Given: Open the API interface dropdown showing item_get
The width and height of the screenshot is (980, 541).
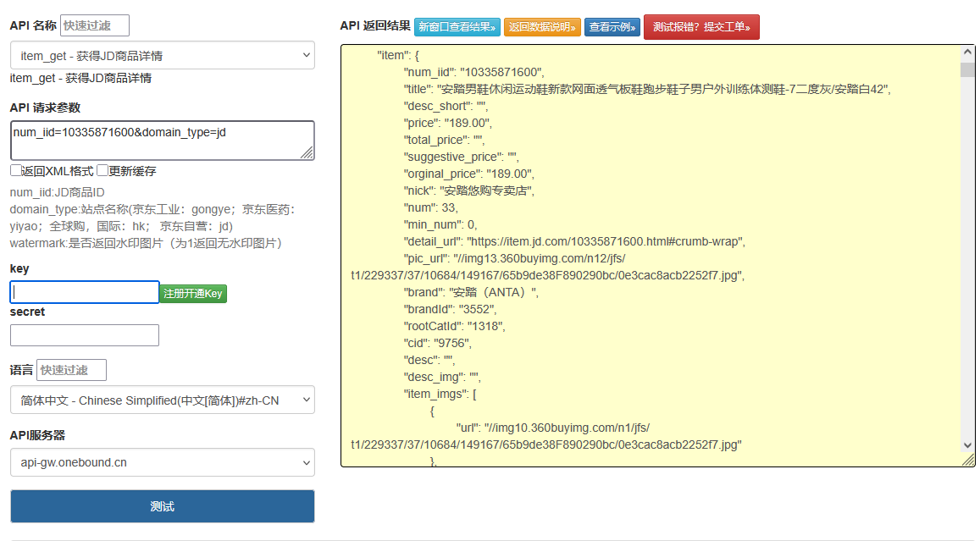Looking at the screenshot, I should click(x=162, y=54).
